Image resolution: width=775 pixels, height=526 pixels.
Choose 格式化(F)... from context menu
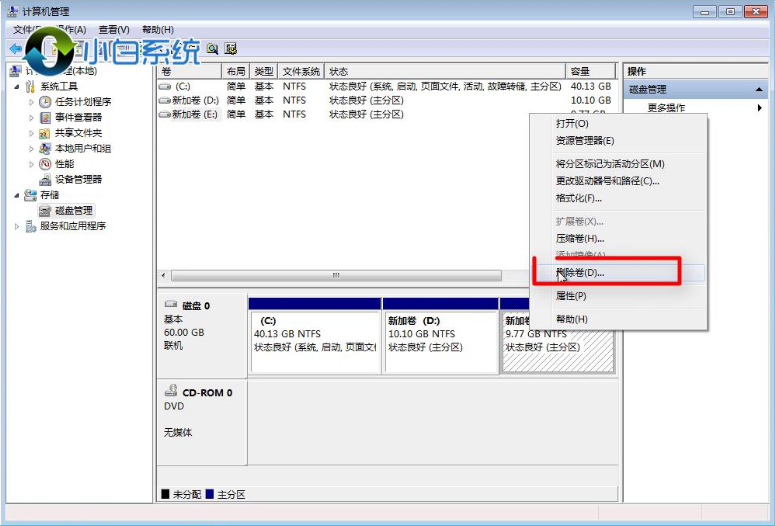[618, 198]
